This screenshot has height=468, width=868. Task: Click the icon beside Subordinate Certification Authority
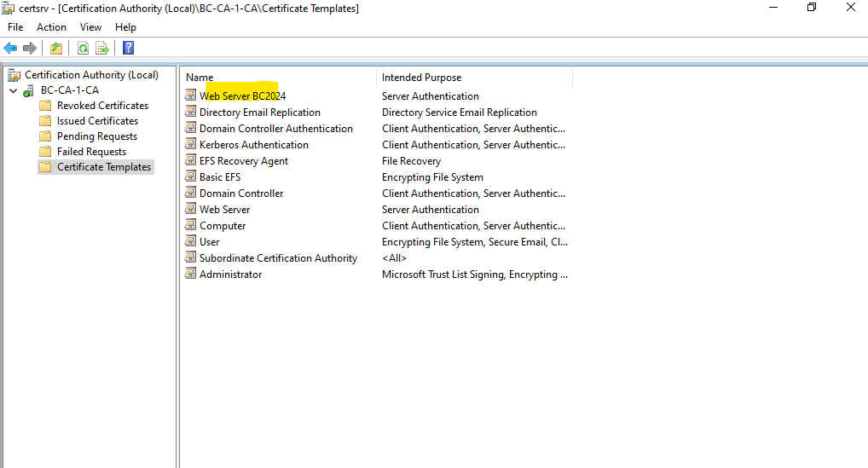(x=190, y=257)
